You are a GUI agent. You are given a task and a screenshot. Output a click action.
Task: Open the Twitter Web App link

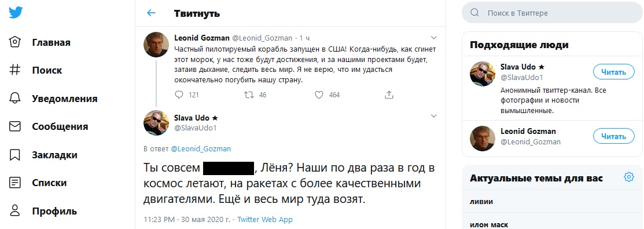(x=265, y=220)
